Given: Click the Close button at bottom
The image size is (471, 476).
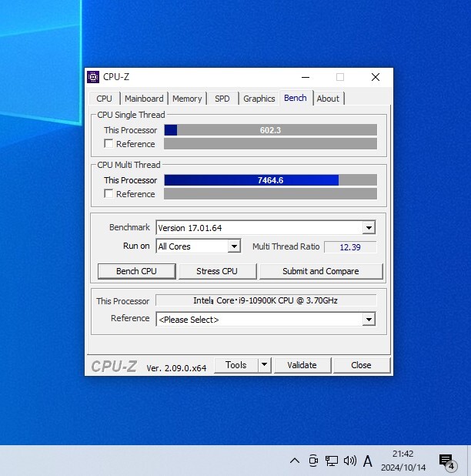Looking at the screenshot, I should pyautogui.click(x=361, y=365).
